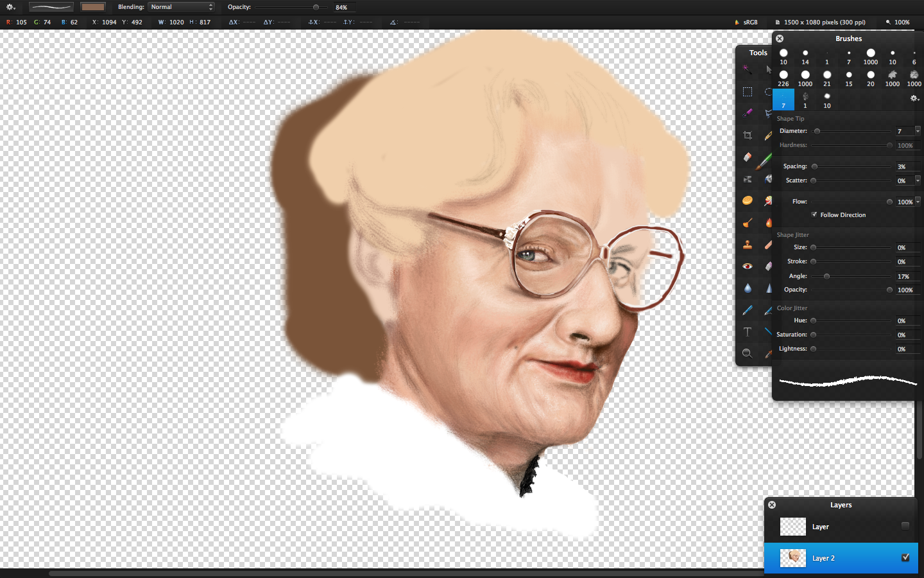924x578 pixels.
Task: Pick the Eraser tool
Action: (748, 157)
